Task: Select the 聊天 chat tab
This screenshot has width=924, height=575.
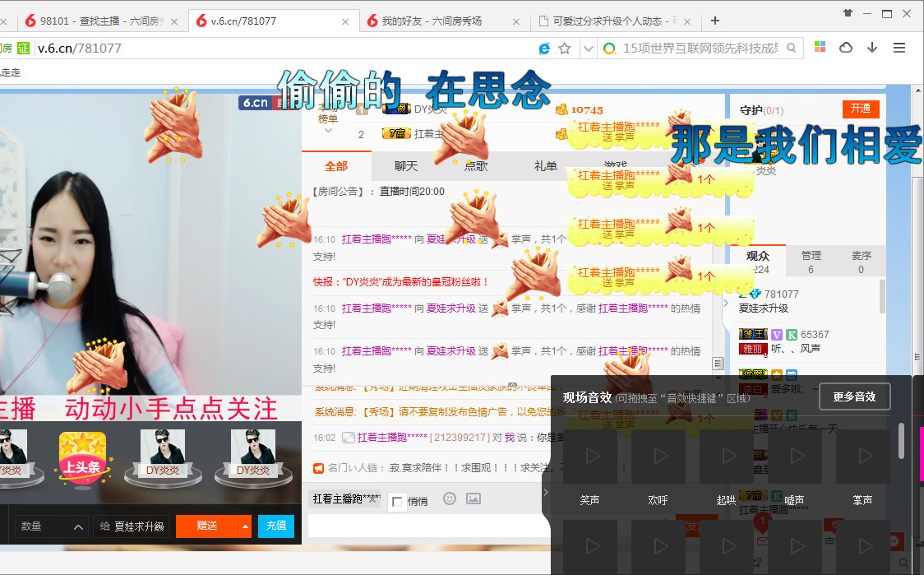Action: pyautogui.click(x=406, y=166)
